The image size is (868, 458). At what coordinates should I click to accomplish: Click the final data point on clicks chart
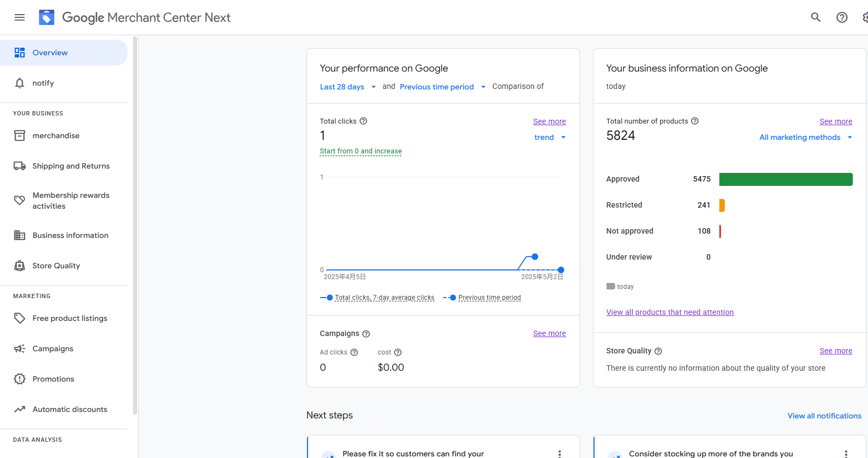pos(560,269)
